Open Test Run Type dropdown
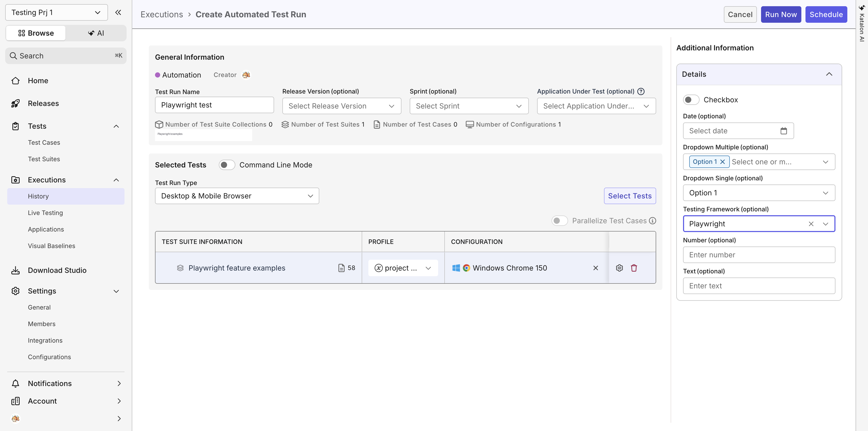The height and width of the screenshot is (431, 868). [x=237, y=196]
